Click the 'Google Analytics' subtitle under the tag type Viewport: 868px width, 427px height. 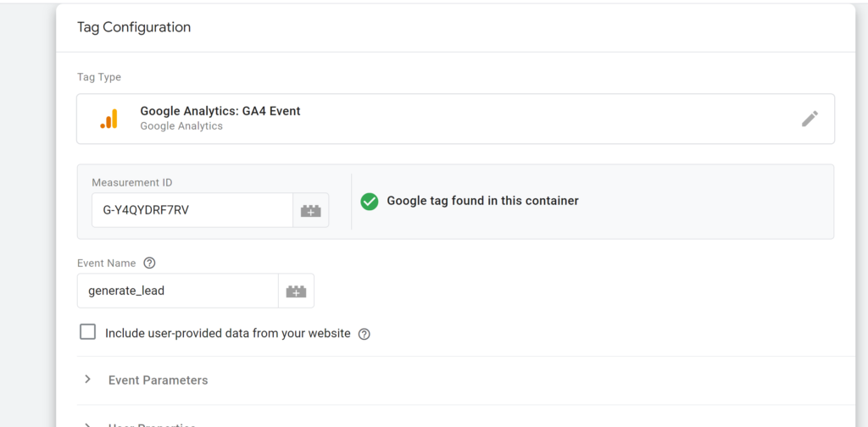pyautogui.click(x=181, y=126)
